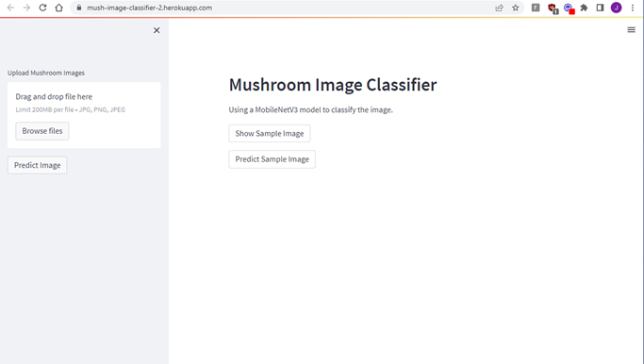Click Browse files button
Screen dimensions: 644x364
42,131
